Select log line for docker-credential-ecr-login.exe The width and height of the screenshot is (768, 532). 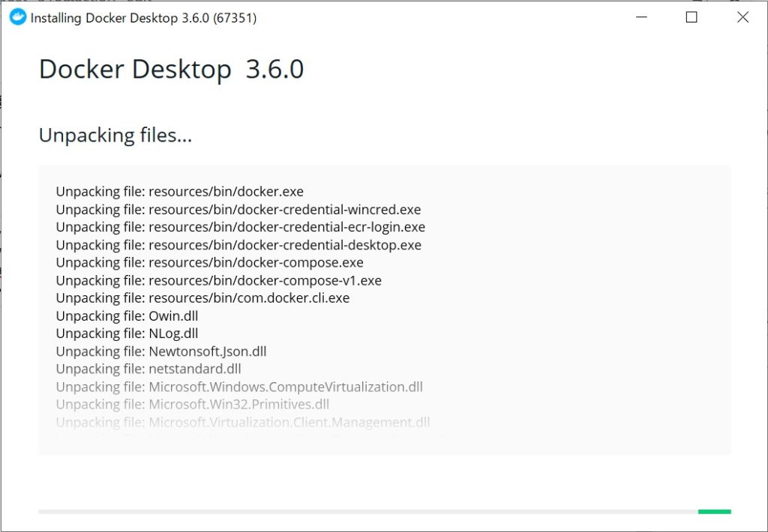(241, 227)
